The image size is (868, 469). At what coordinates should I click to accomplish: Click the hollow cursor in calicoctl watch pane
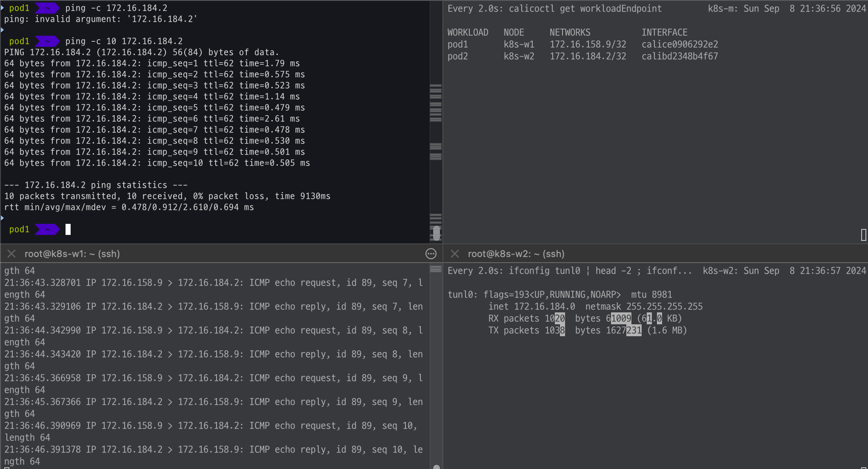(x=863, y=234)
